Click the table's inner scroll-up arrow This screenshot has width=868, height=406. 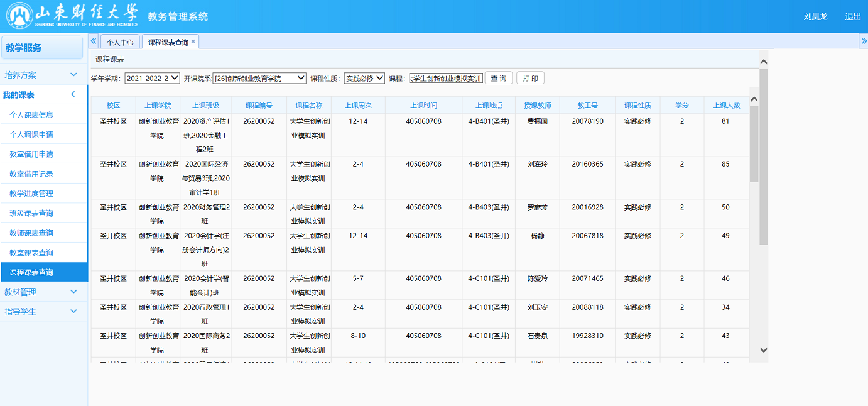754,100
